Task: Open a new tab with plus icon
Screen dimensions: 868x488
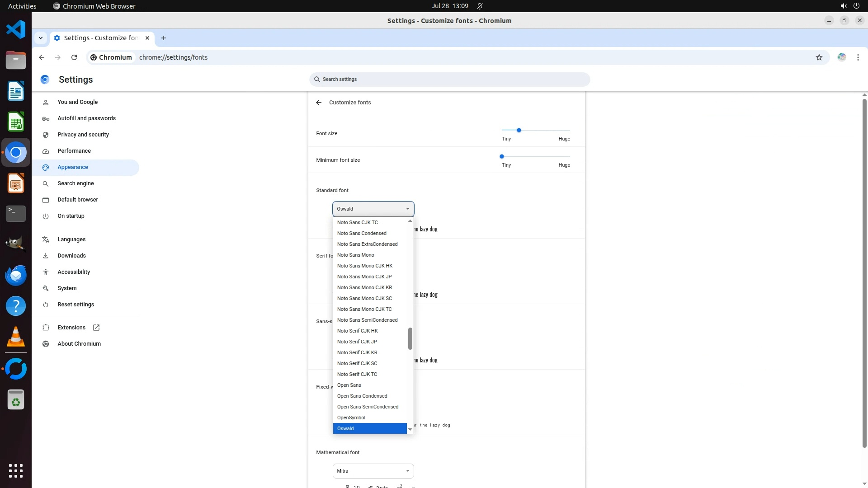Action: (x=164, y=38)
